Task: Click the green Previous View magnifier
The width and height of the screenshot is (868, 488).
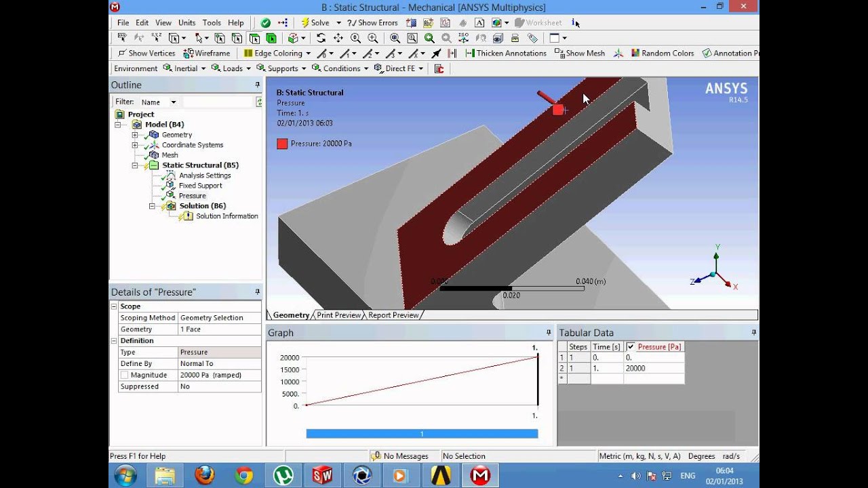Action: 429,38
